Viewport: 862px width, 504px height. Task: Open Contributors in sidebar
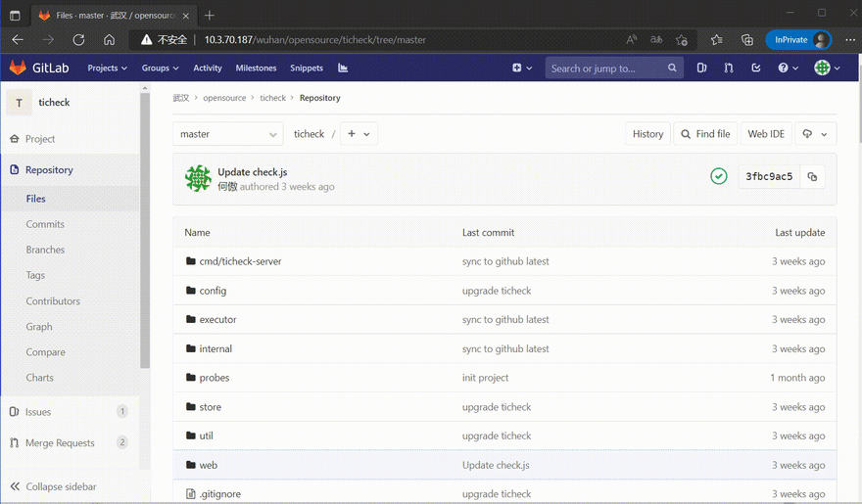tap(53, 300)
